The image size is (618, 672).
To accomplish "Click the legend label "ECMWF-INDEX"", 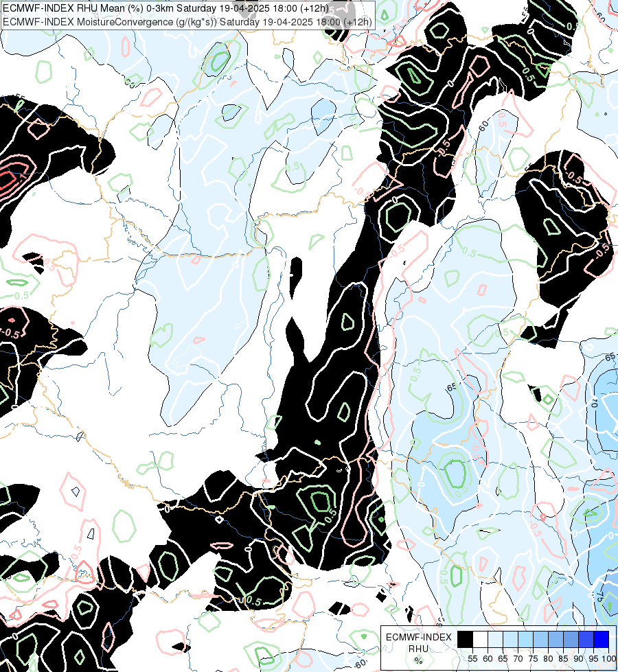I will pos(419,637).
